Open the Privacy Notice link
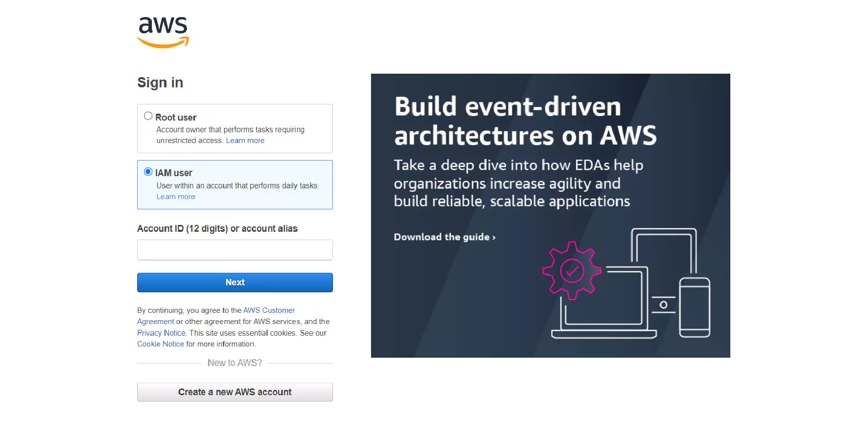868x426 pixels. tap(161, 333)
